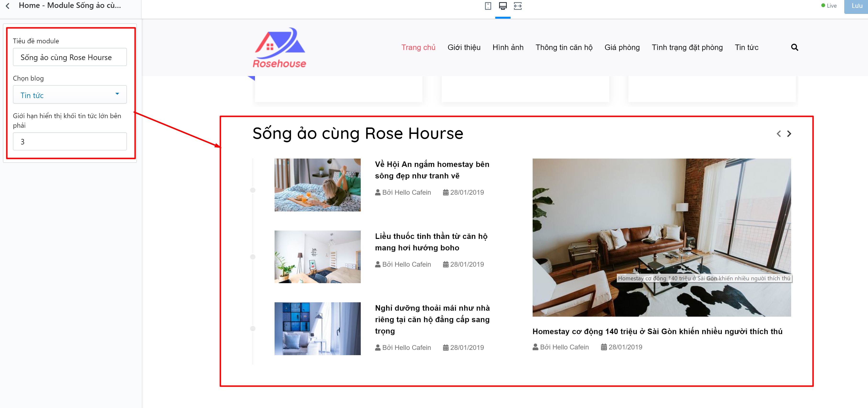The width and height of the screenshot is (868, 408).
Task: Open article Homestay cơ động 140 triệu
Action: [657, 331]
